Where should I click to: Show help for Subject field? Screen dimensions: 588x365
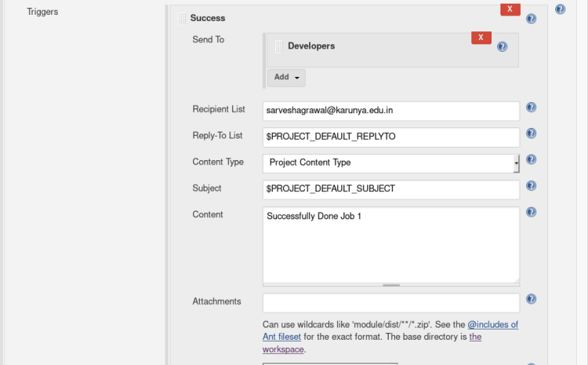531,186
